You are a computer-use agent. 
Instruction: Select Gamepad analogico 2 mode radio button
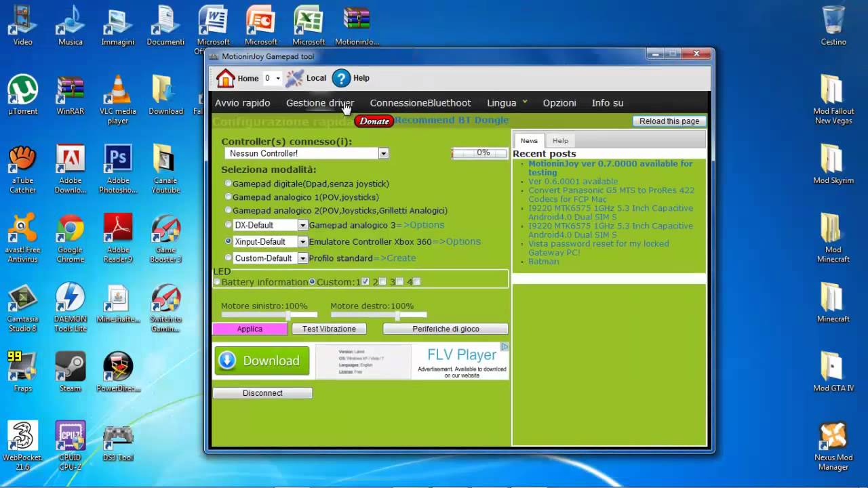pyautogui.click(x=229, y=211)
